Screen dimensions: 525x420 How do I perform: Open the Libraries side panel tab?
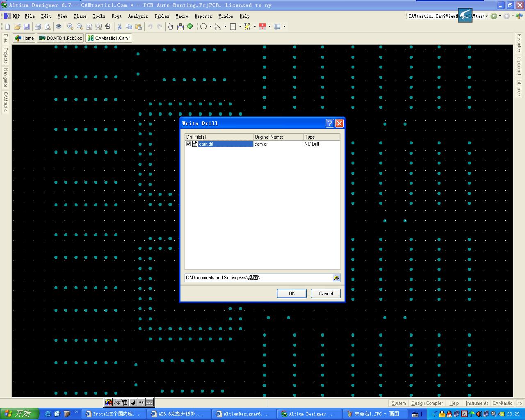519,87
